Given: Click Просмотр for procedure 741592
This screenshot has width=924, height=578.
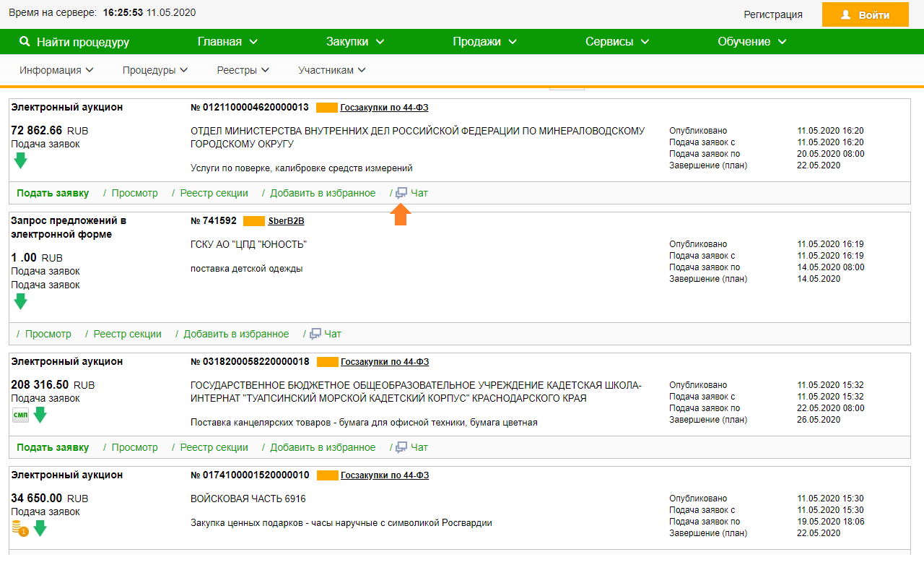Looking at the screenshot, I should [x=48, y=334].
